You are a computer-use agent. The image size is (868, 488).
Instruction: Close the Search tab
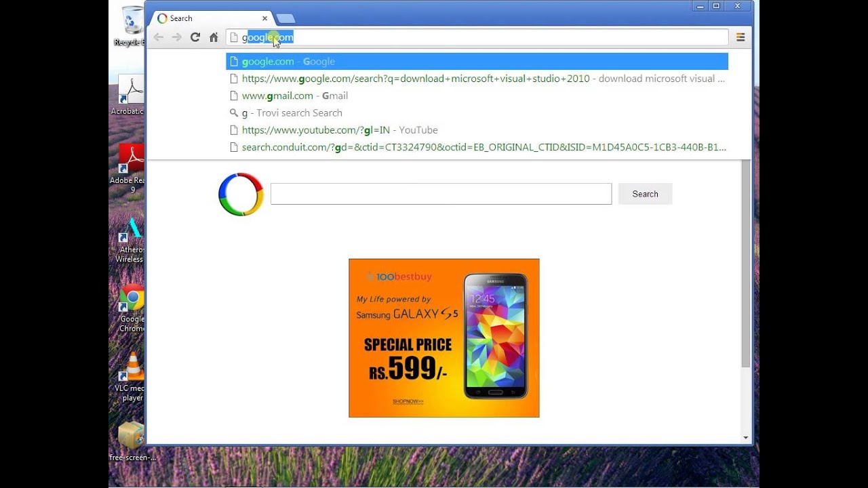264,18
